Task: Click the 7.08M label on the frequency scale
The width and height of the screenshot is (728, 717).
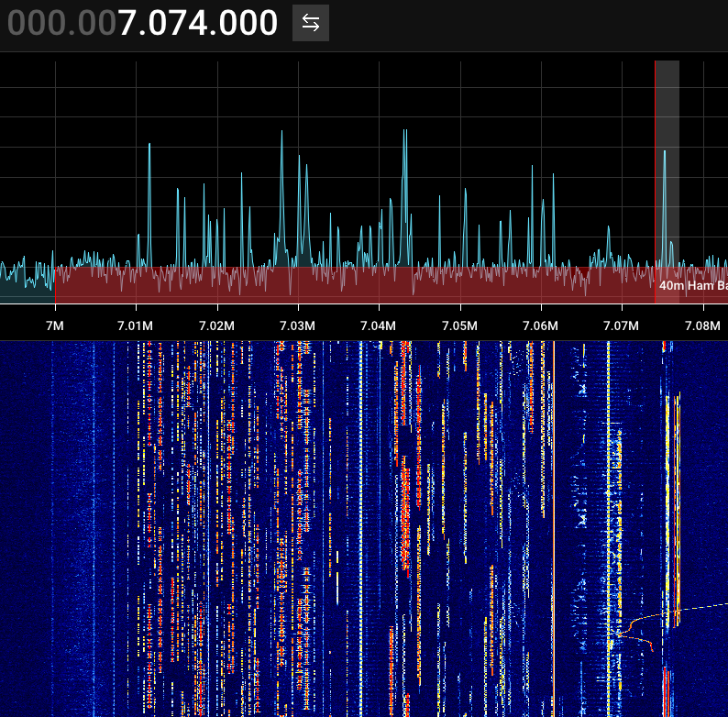Action: (x=702, y=325)
